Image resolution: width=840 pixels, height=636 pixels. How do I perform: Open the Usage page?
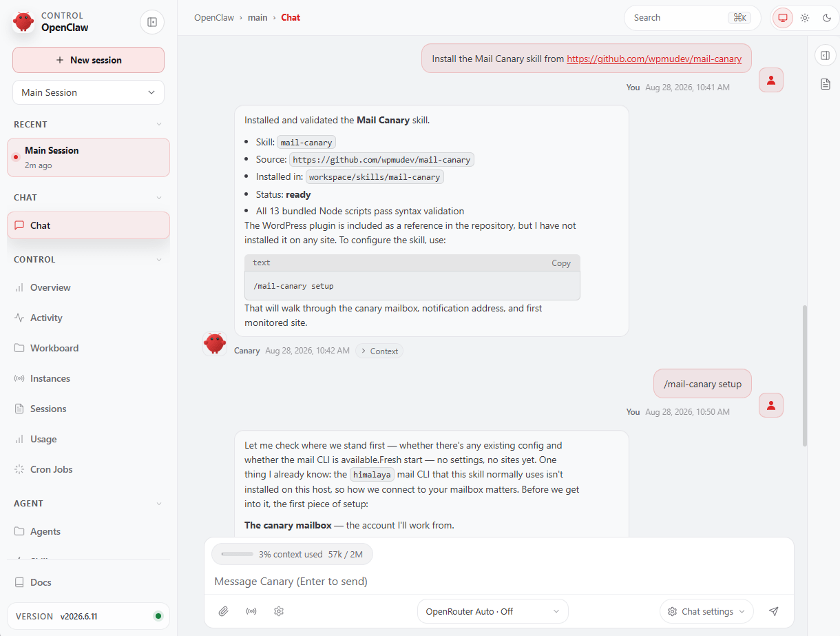(88, 439)
